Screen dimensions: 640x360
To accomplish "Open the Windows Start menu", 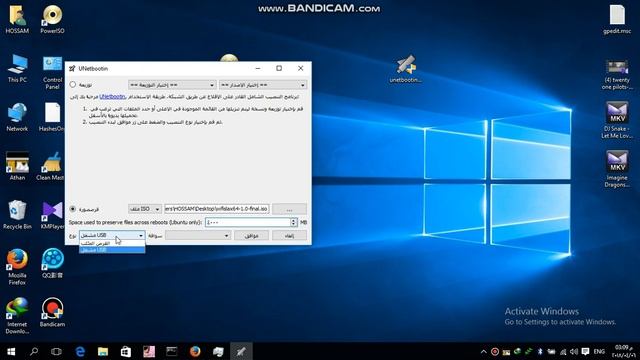I will [11, 351].
